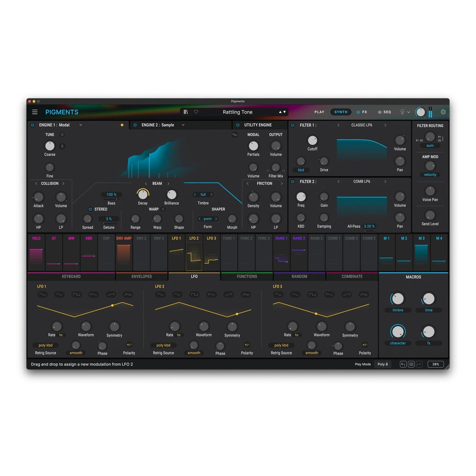
Task: Open the Engine 2 Sample type dropdown
Action: tap(182, 125)
